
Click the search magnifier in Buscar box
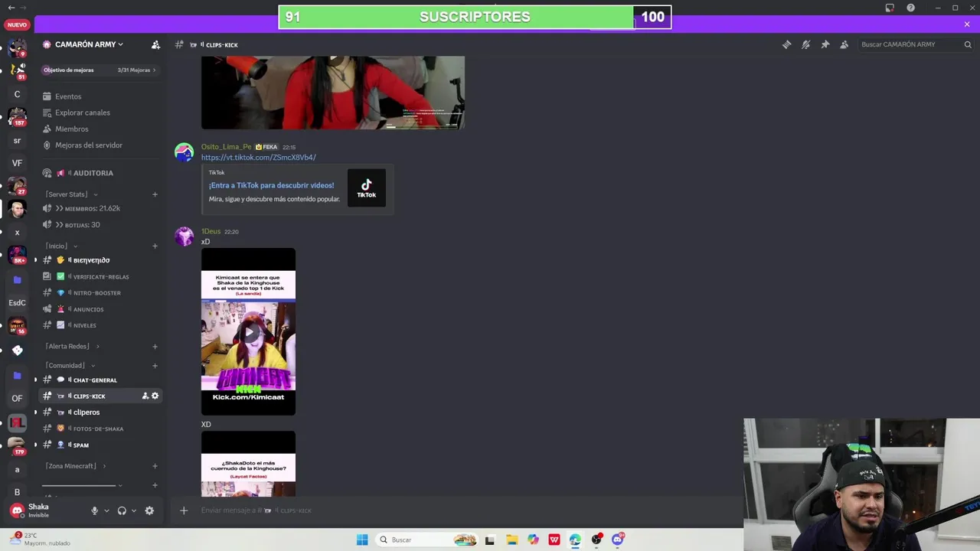pos(968,44)
